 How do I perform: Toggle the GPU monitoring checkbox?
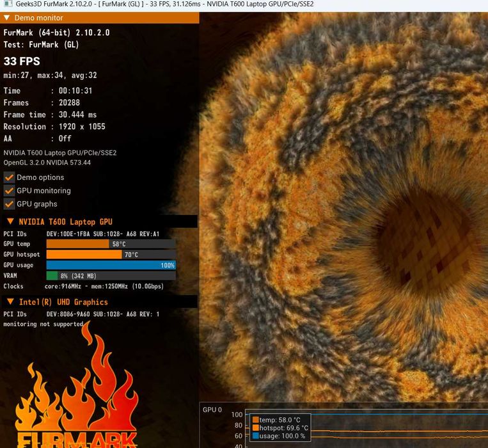click(10, 191)
